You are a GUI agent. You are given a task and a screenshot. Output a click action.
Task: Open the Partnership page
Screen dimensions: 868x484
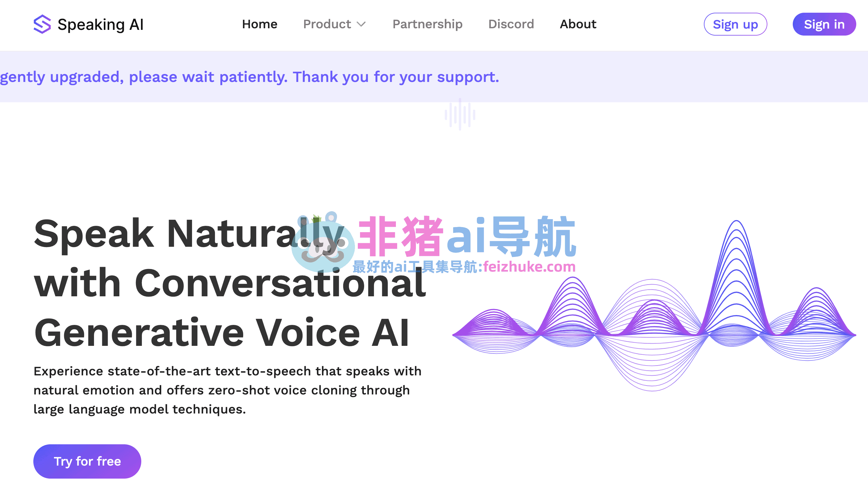[427, 24]
